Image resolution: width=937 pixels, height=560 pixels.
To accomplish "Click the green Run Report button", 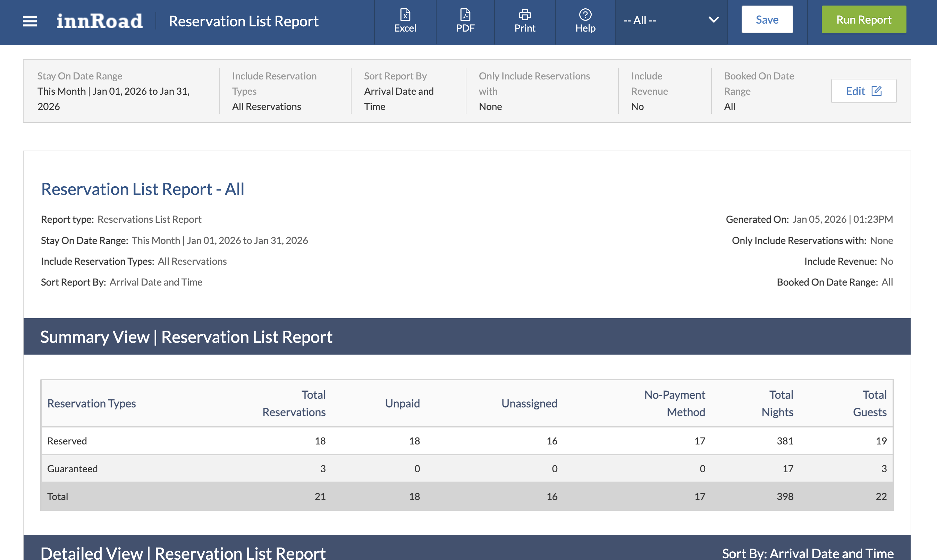I will coord(863,20).
